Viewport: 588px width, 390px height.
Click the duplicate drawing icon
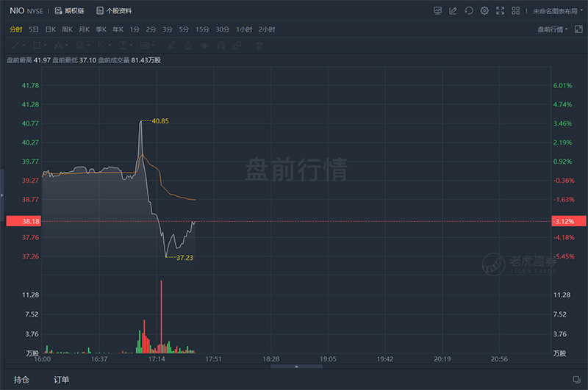pyautogui.click(x=237, y=46)
